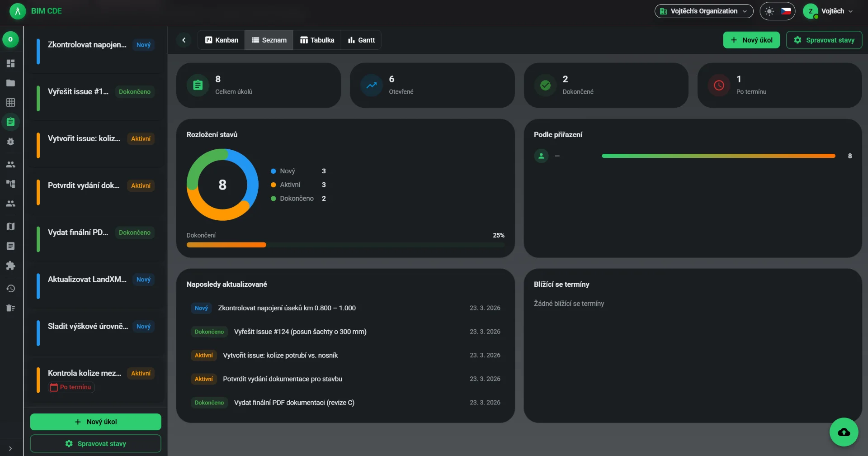Open the hierarchy tree icon in sidebar
Screen dimensions: 868x456
[10, 184]
